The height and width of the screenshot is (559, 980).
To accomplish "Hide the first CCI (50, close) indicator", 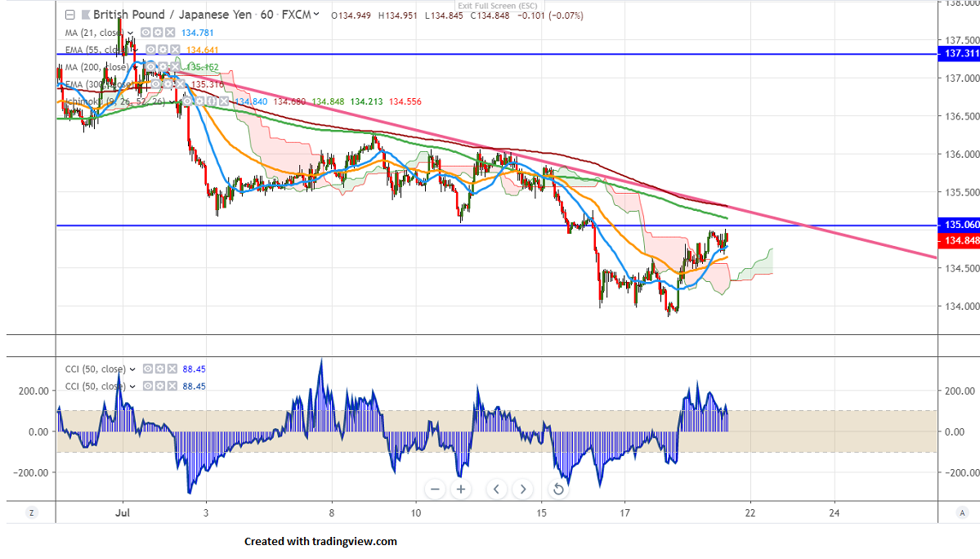I will point(147,369).
